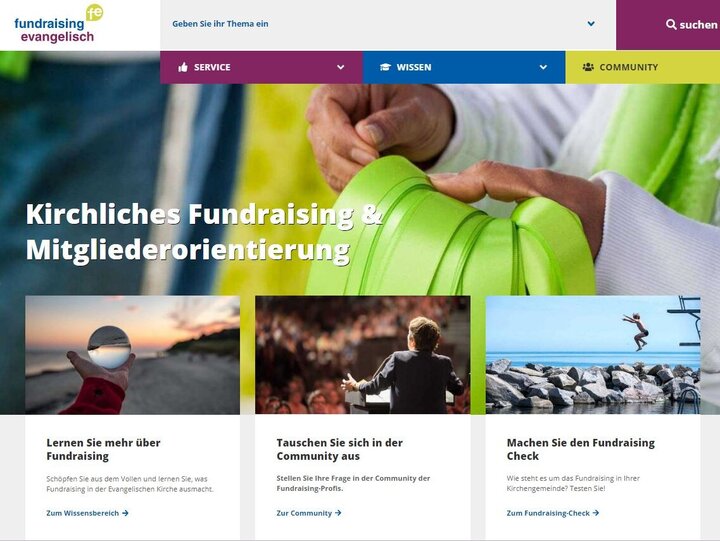Expand the Wissen menu chevron
Screen dimensions: 720x541
point(543,68)
